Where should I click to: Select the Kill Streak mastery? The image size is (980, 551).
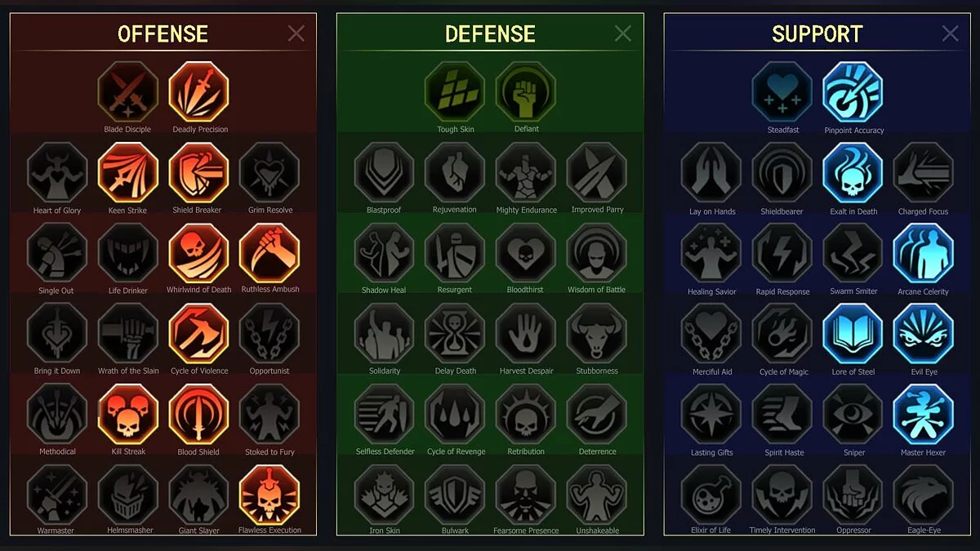pyautogui.click(x=128, y=414)
